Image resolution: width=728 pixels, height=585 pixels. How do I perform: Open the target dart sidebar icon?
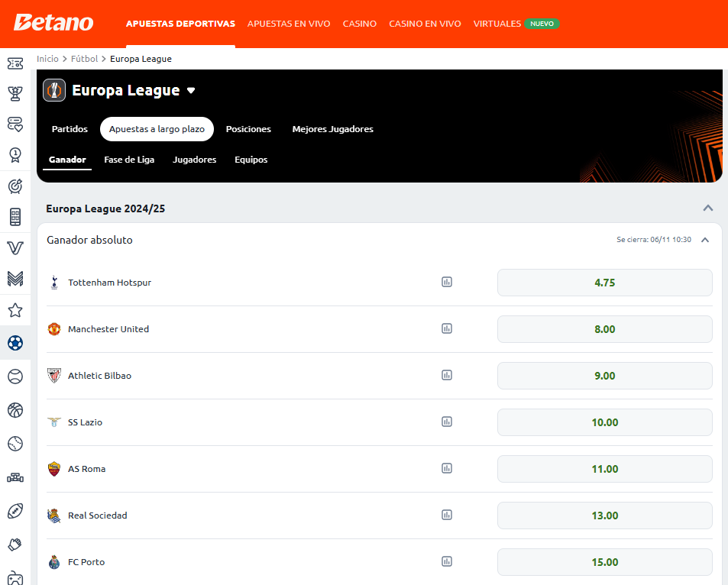click(15, 186)
